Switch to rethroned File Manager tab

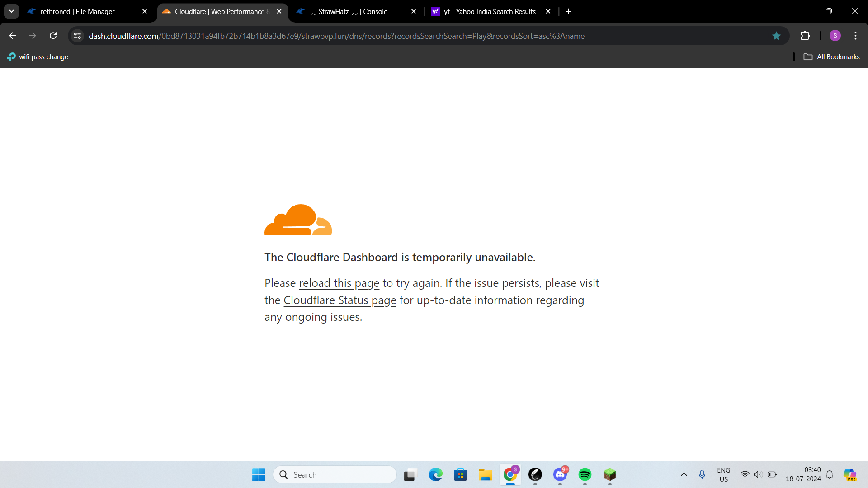[x=77, y=12]
